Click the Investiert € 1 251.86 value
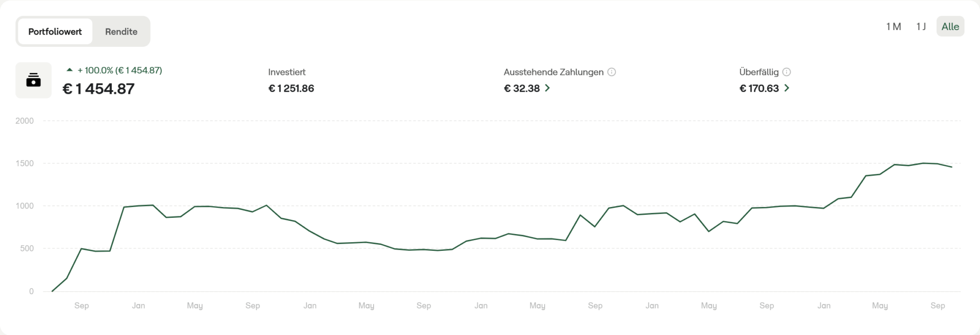Viewport: 980px width, 335px height. (291, 88)
